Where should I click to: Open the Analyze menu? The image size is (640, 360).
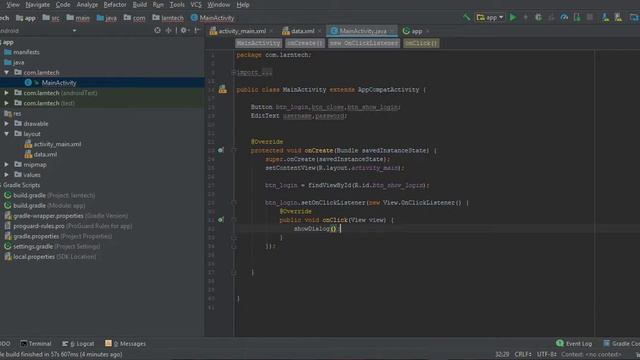coord(87,4)
